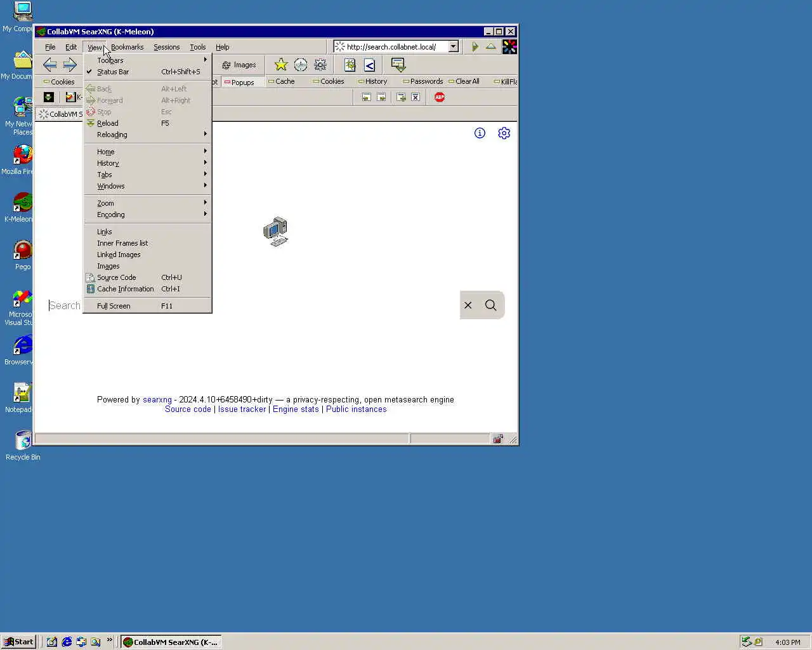
Task: Click the magnifier search submit icon
Action: [x=491, y=305]
